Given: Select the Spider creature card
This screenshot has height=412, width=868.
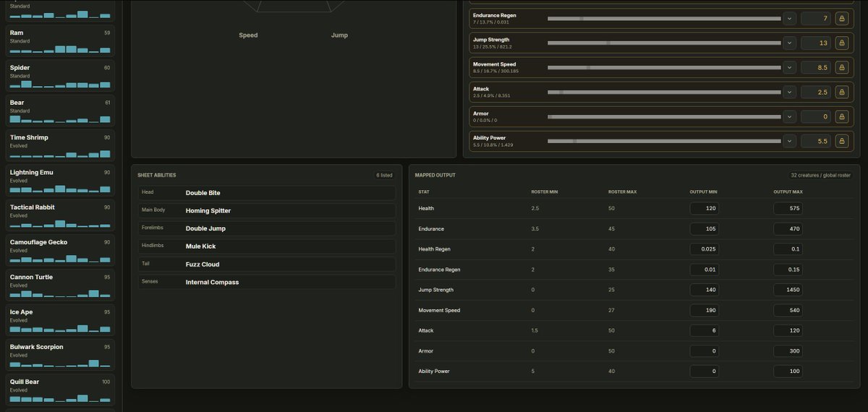Looking at the screenshot, I should [60, 76].
